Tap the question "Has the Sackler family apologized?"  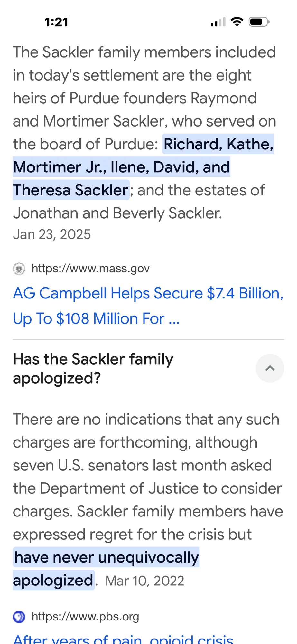click(x=93, y=368)
